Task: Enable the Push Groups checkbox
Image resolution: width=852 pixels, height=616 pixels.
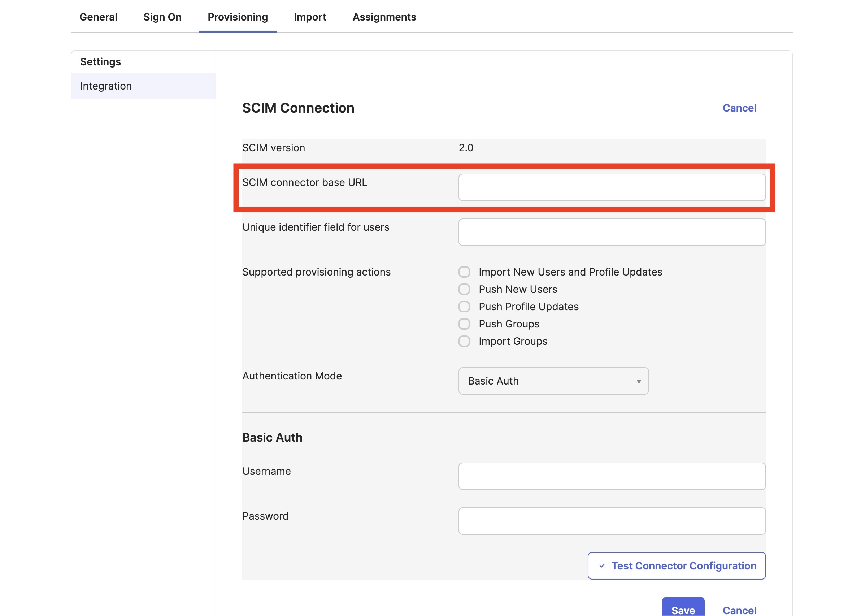Action: point(464,324)
